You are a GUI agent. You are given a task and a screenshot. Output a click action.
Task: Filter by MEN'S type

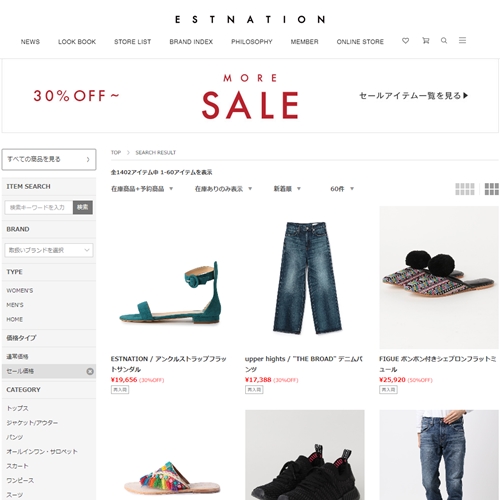(x=15, y=305)
